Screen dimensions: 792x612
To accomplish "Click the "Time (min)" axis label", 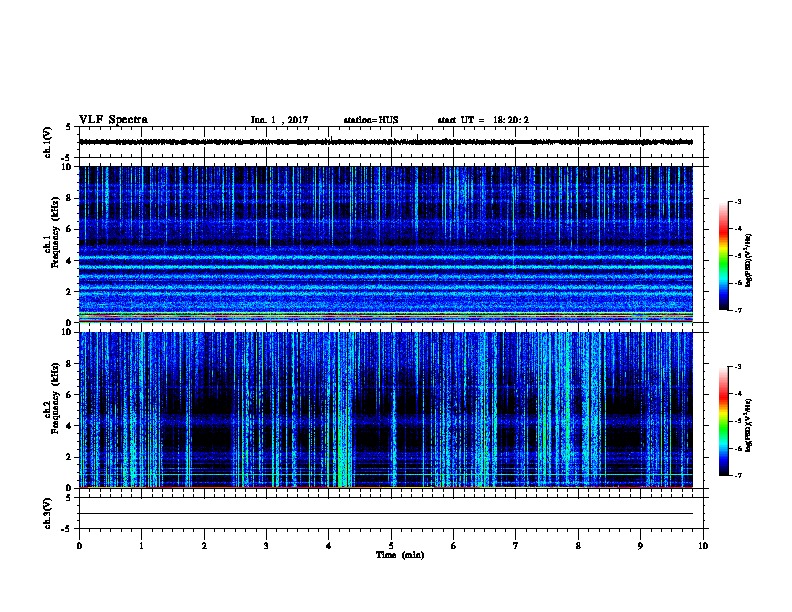I will (x=400, y=555).
